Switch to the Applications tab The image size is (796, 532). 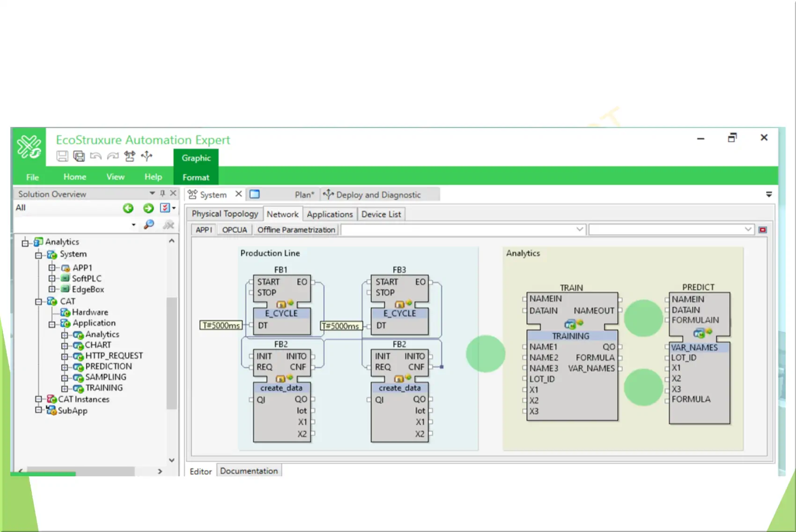(x=330, y=214)
